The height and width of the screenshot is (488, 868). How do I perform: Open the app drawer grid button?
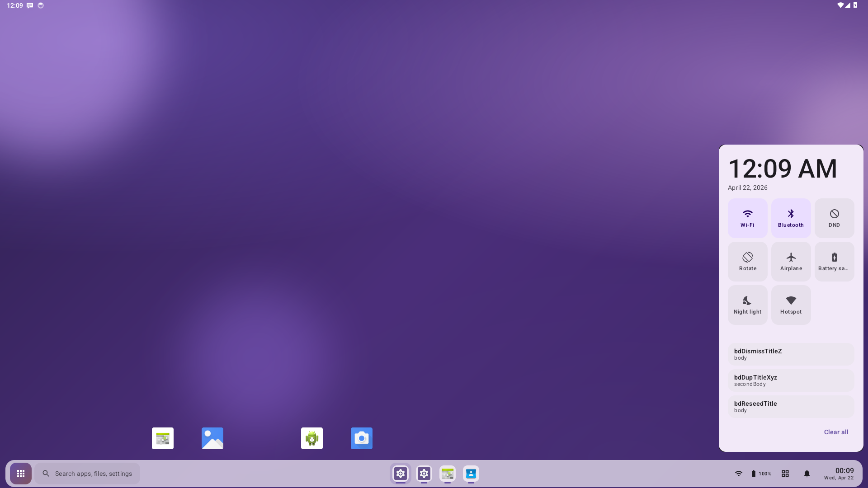coord(21,474)
